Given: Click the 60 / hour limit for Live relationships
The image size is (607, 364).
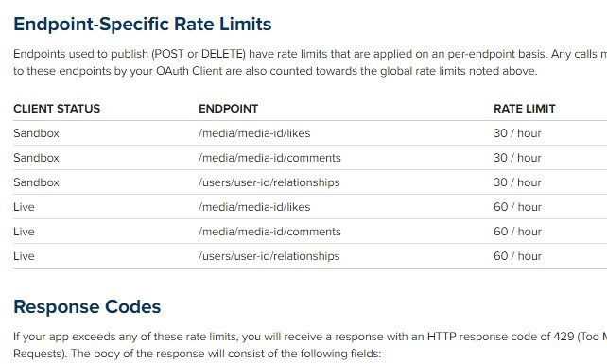Looking at the screenshot, I should point(517,256).
